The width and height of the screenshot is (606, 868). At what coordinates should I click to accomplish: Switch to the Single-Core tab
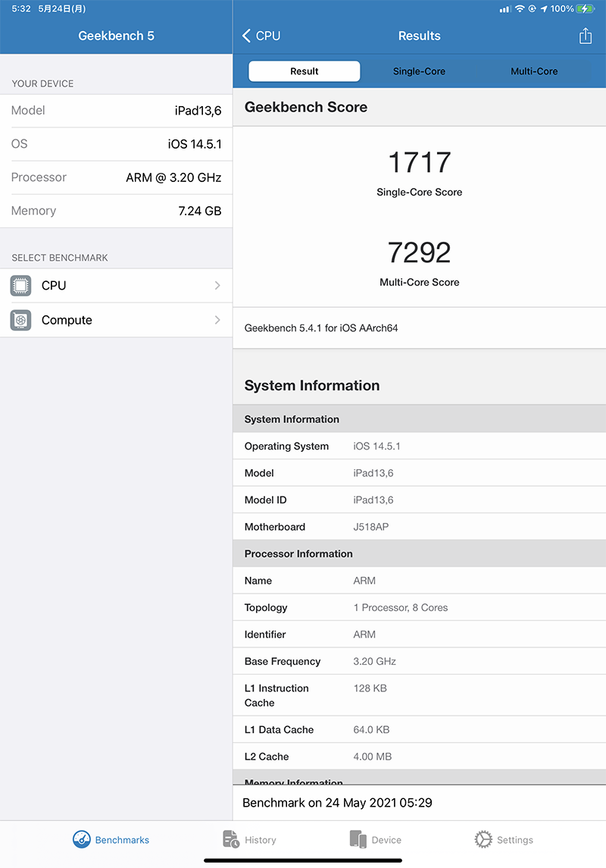[419, 71]
